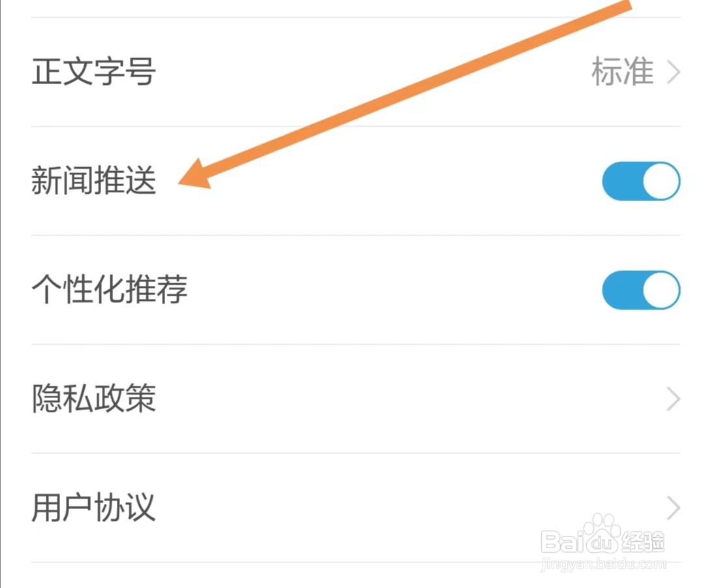Select the 标准 font size value
Viewport: 705px width, 588px height.
point(622,72)
